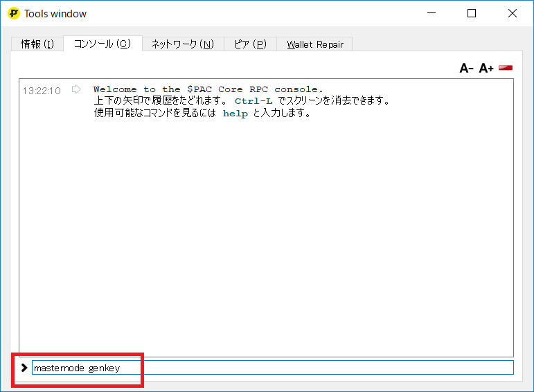Close the Tools window

pos(512,13)
